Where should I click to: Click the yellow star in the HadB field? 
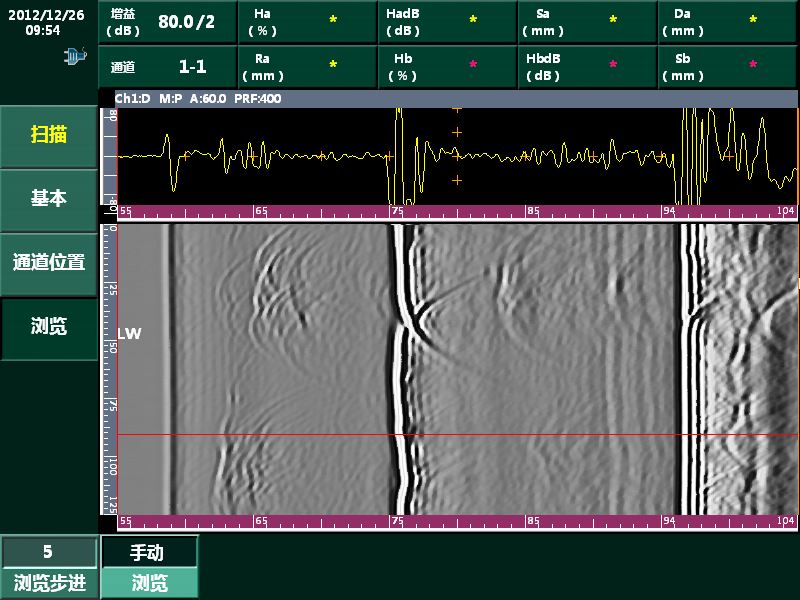(x=473, y=20)
